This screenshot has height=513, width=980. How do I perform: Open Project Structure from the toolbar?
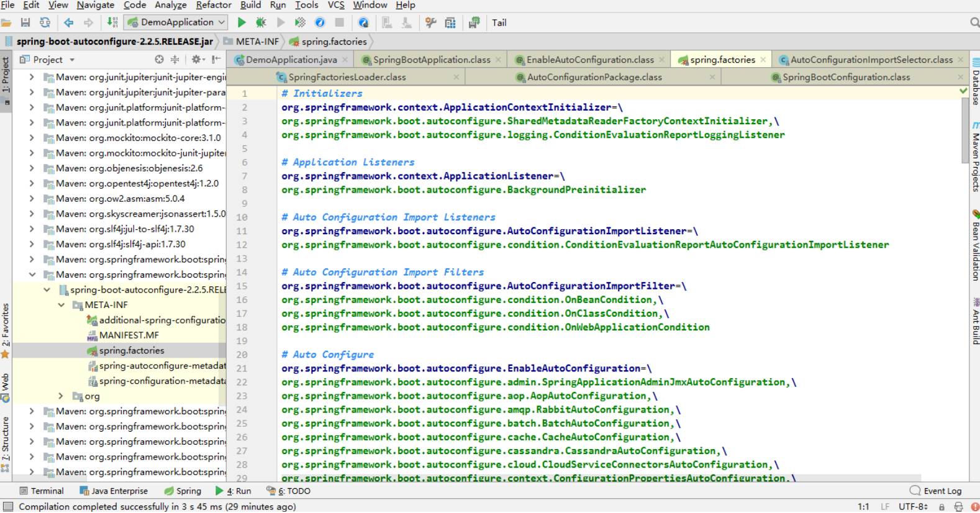point(450,23)
